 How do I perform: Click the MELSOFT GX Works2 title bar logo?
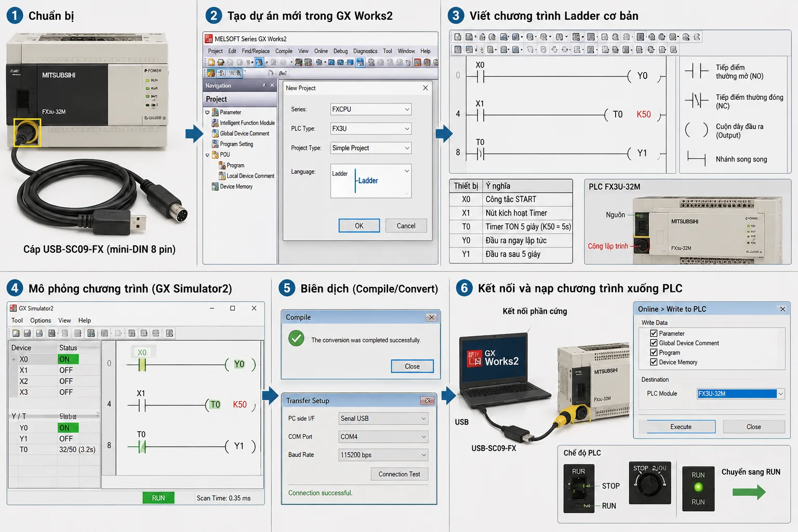tap(209, 38)
